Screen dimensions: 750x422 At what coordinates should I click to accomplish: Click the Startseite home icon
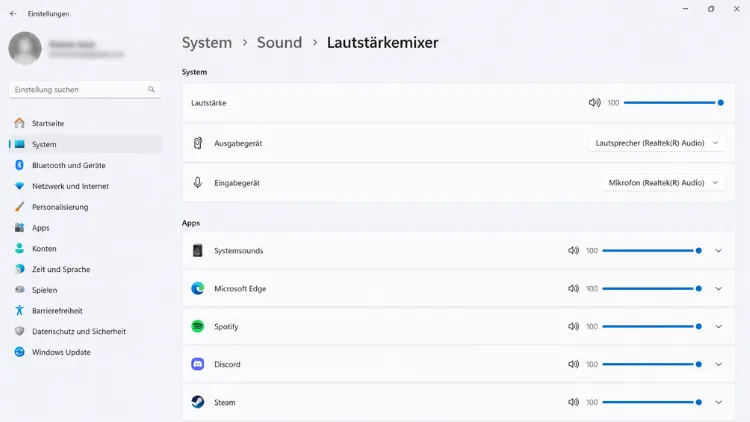tap(19, 123)
